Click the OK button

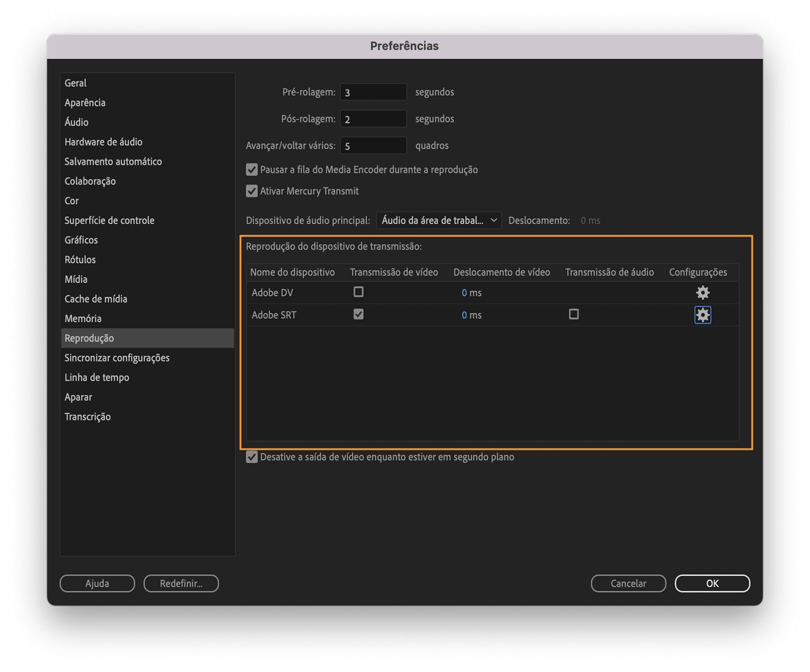click(712, 583)
